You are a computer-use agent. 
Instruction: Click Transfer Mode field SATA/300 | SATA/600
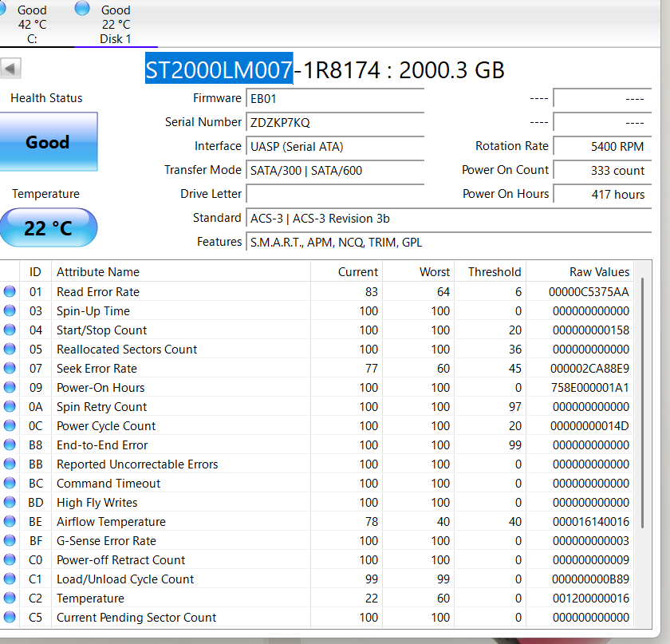click(x=335, y=170)
